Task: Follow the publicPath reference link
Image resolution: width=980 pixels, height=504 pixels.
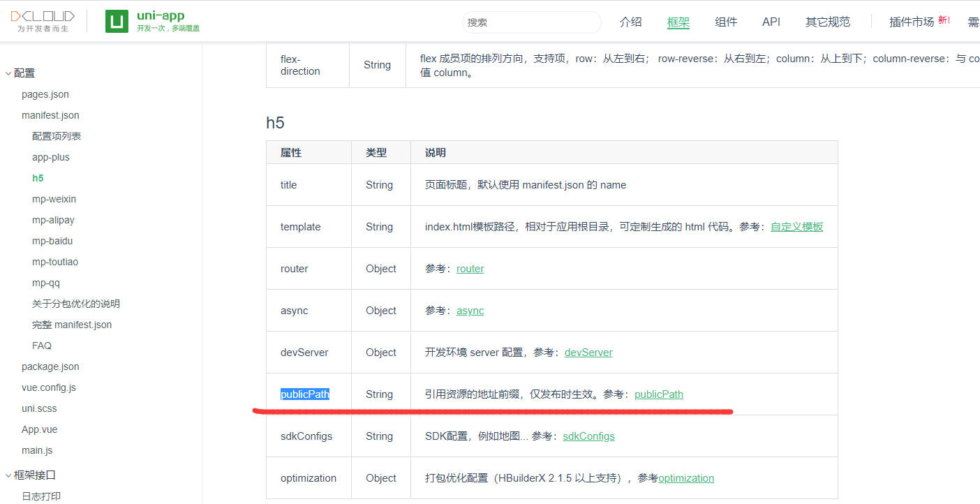Action: tap(658, 394)
